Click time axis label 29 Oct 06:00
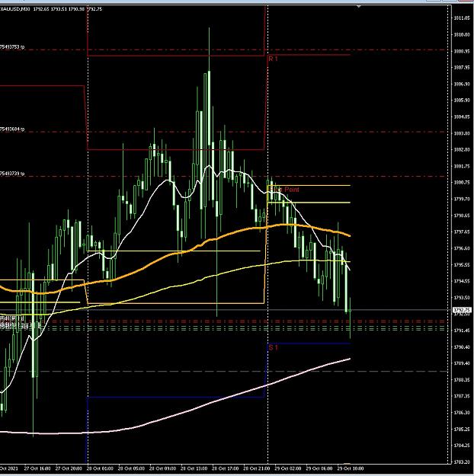 click(319, 468)
